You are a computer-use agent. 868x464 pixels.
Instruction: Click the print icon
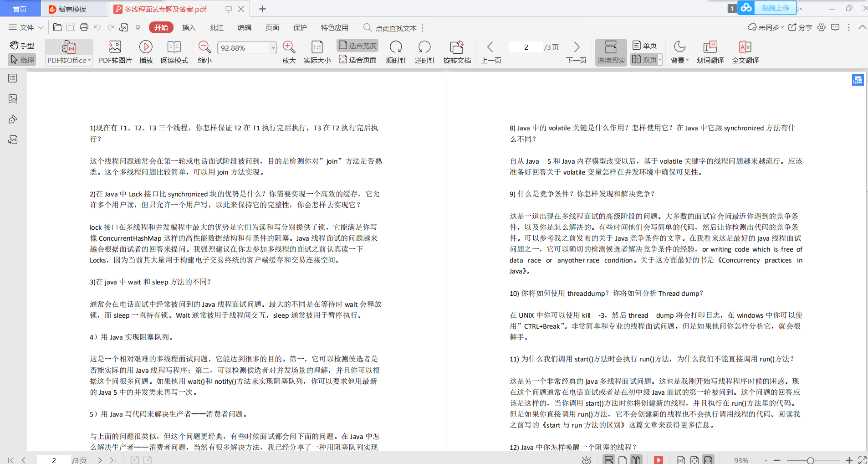click(84, 27)
